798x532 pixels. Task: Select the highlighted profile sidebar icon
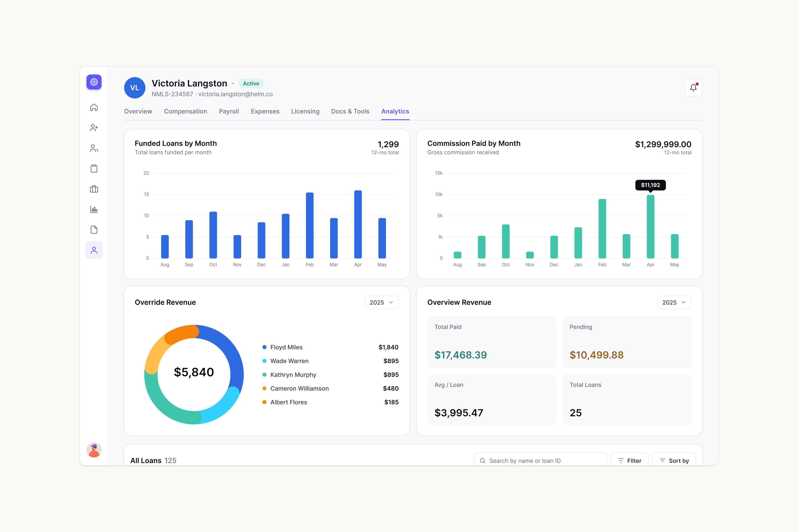[x=94, y=250]
